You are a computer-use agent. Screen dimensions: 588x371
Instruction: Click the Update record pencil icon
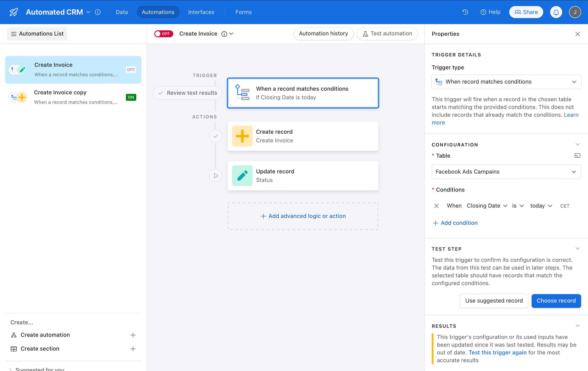[x=242, y=176]
